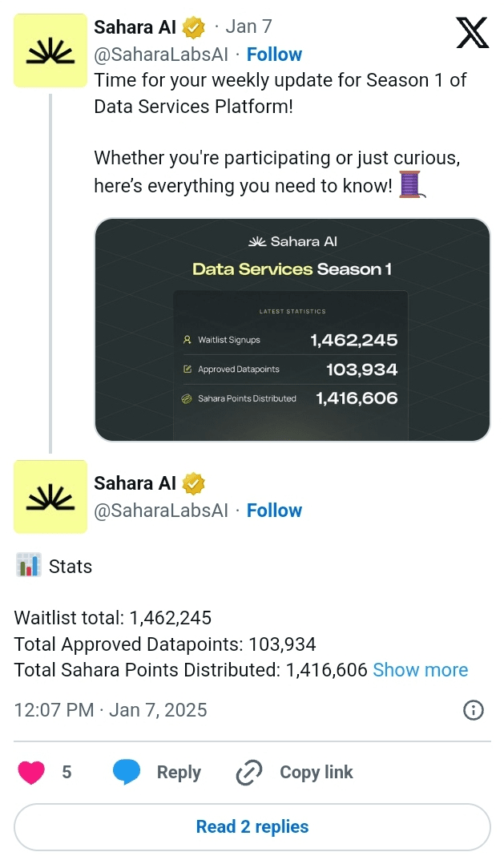Open the Data Services Season 1 image
The height and width of the screenshot is (856, 504).
click(x=292, y=329)
